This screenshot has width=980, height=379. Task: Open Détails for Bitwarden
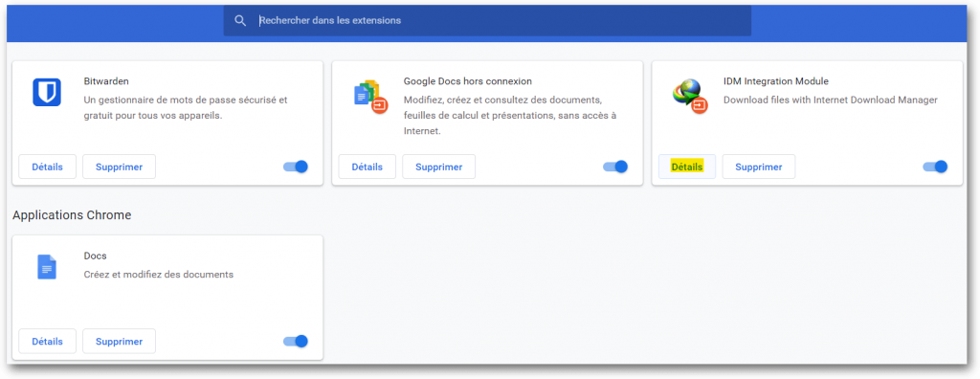pos(48,167)
